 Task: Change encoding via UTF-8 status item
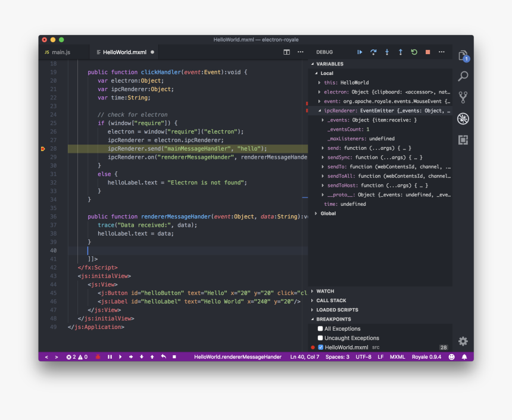tap(363, 357)
